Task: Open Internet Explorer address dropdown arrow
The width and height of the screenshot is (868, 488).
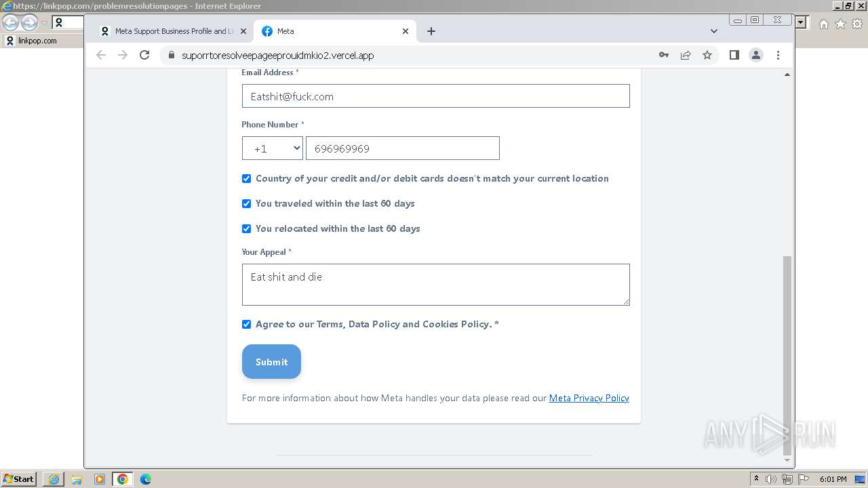Action: point(802,22)
